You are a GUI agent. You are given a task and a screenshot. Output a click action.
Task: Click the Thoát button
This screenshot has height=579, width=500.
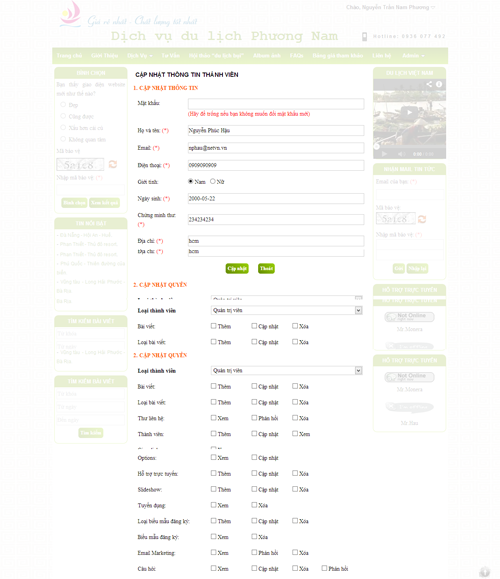[266, 268]
